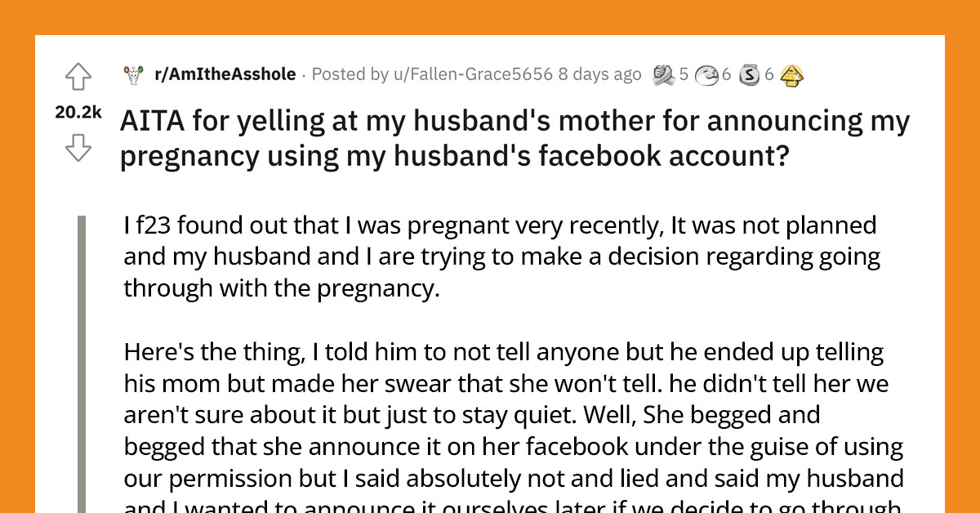Viewport: 980px width, 513px height.
Task: Click the count next to the Silver award
Action: 768,75
